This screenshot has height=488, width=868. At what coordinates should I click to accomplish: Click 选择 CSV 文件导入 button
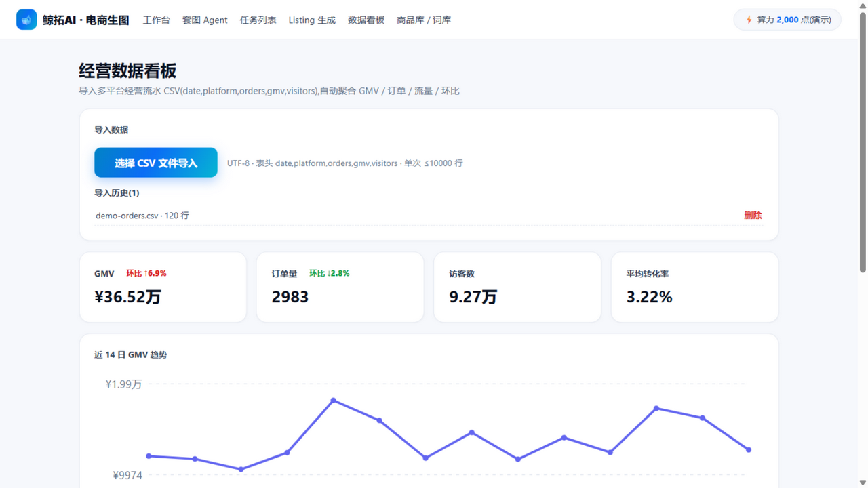(x=156, y=163)
